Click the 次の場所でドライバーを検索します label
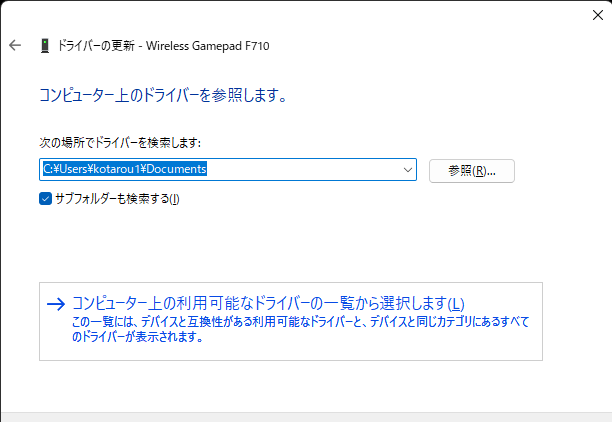Viewport: 612px width, 422px height. pos(121,143)
